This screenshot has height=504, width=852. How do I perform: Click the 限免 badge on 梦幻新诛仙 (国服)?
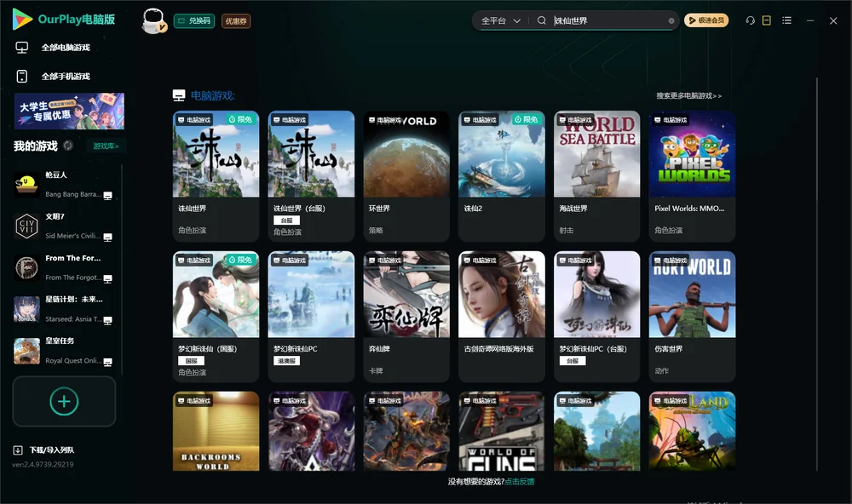[241, 261]
